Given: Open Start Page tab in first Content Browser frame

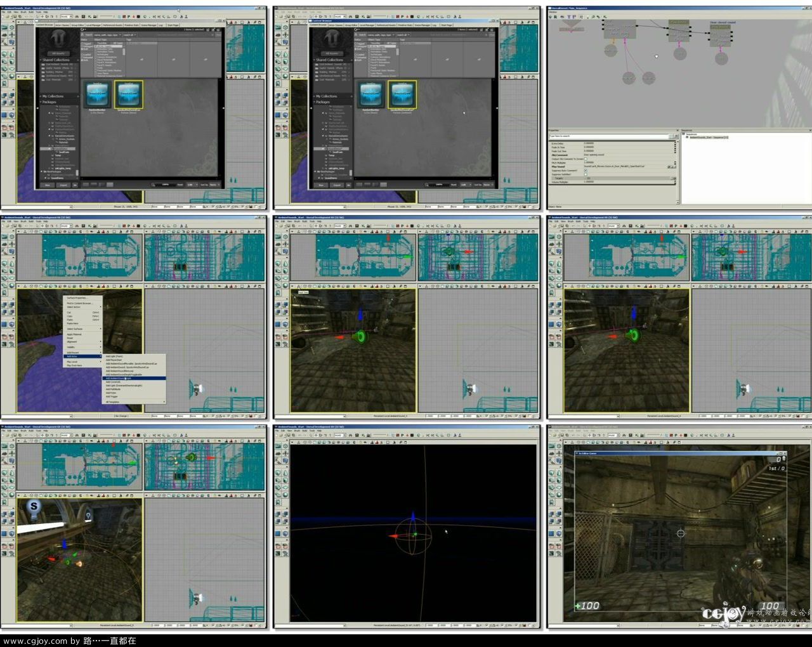Looking at the screenshot, I should click(173, 25).
